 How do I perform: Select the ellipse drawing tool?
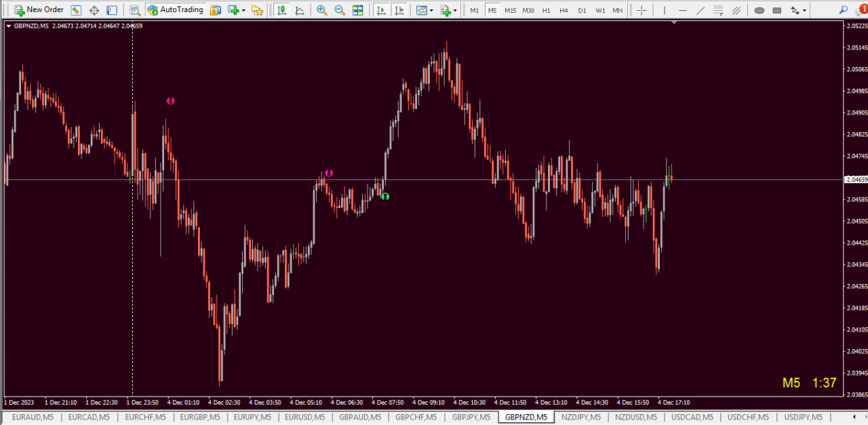(759, 10)
